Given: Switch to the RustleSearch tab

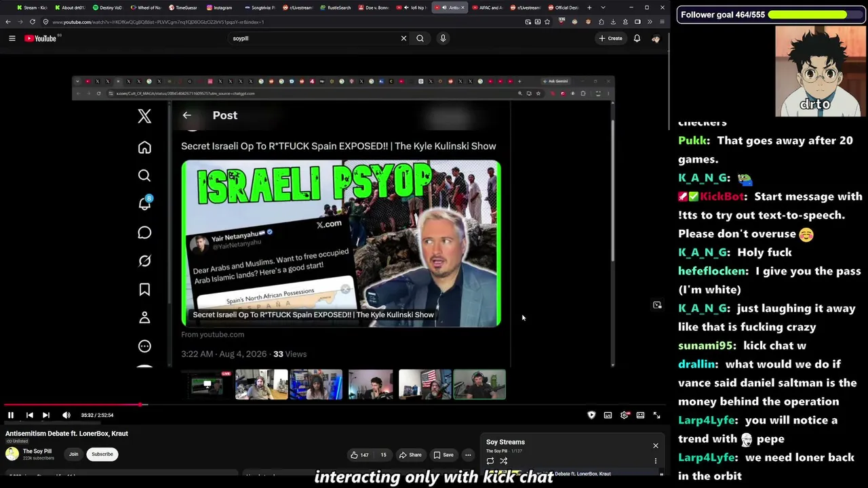Looking at the screenshot, I should pos(335,7).
